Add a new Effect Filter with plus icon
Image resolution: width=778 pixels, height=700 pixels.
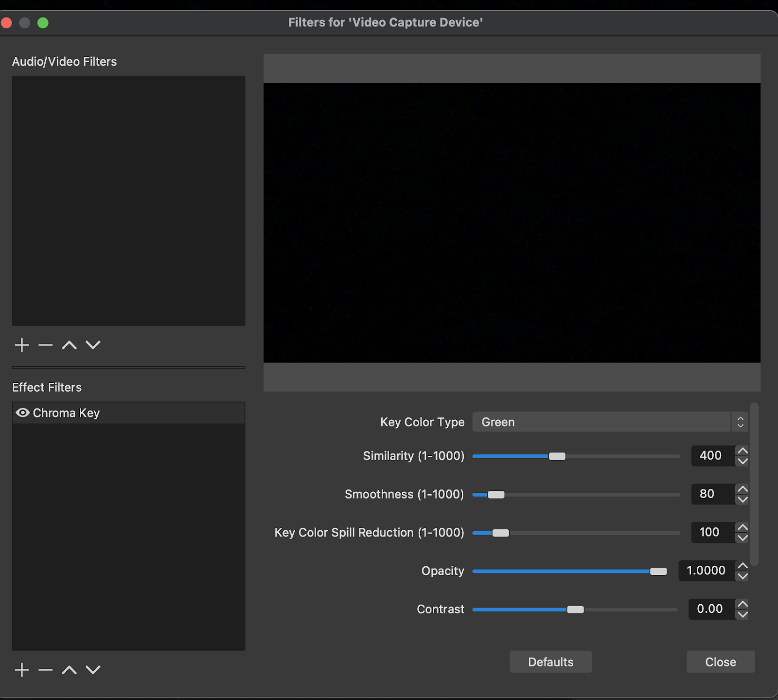(x=22, y=670)
